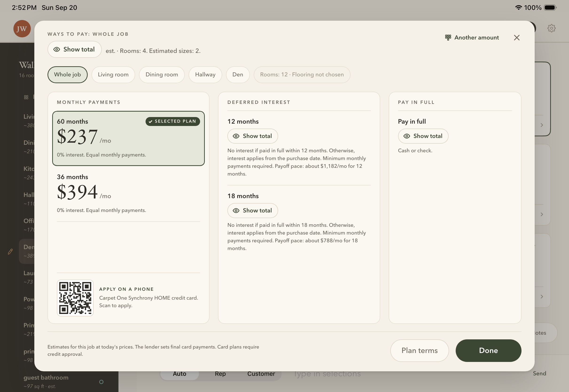Screen dimensions: 569x392
Task: Click the Wi-Fi status icon
Action: (518, 8)
